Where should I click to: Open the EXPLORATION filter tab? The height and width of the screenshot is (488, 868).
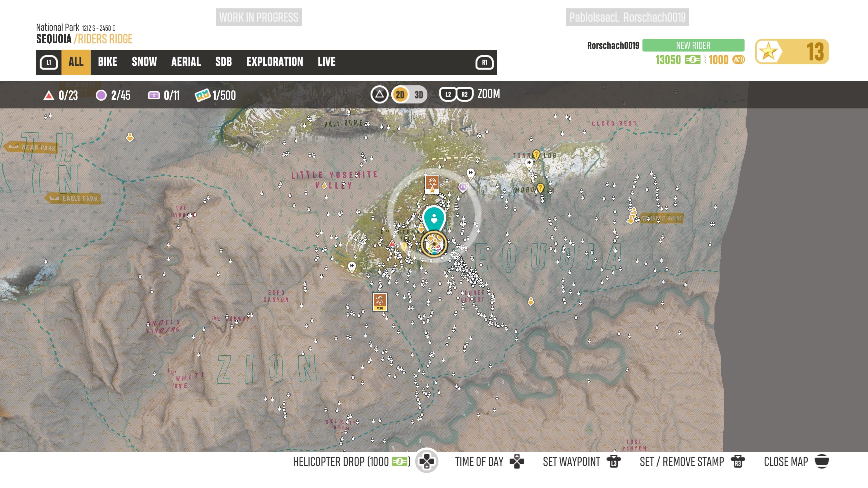tap(274, 62)
